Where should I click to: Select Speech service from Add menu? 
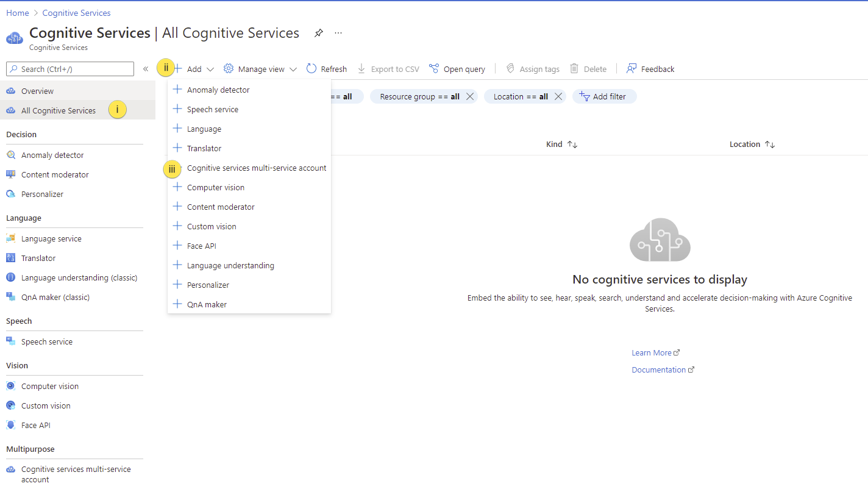point(212,109)
